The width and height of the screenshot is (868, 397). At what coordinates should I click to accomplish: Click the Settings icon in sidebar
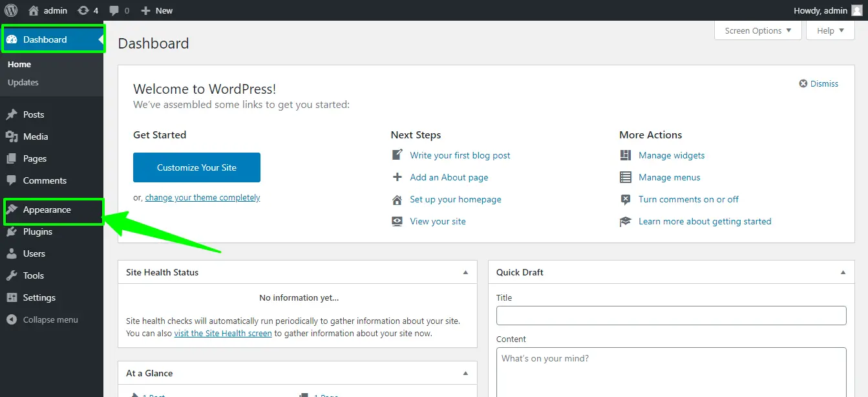point(12,297)
